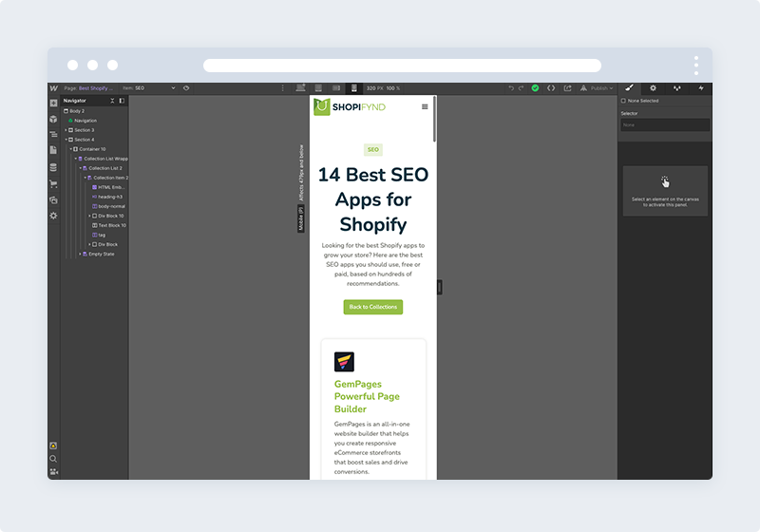This screenshot has width=760, height=532.
Task: Open the Symbols cube panel
Action: (53, 119)
